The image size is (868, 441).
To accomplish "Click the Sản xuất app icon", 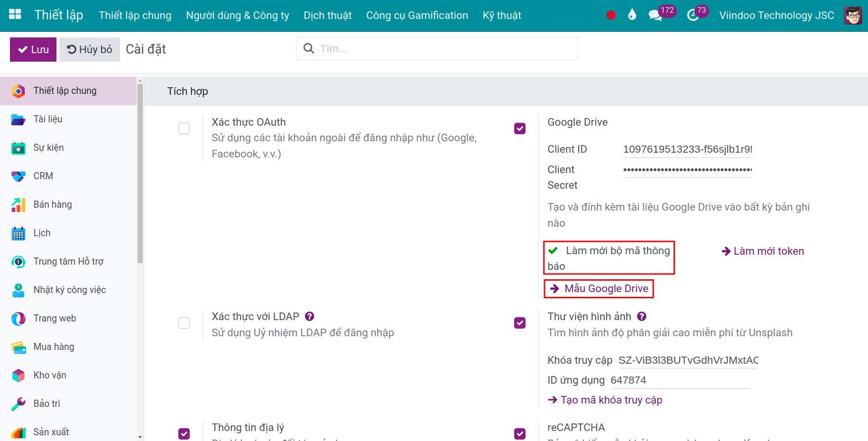I will (18, 432).
